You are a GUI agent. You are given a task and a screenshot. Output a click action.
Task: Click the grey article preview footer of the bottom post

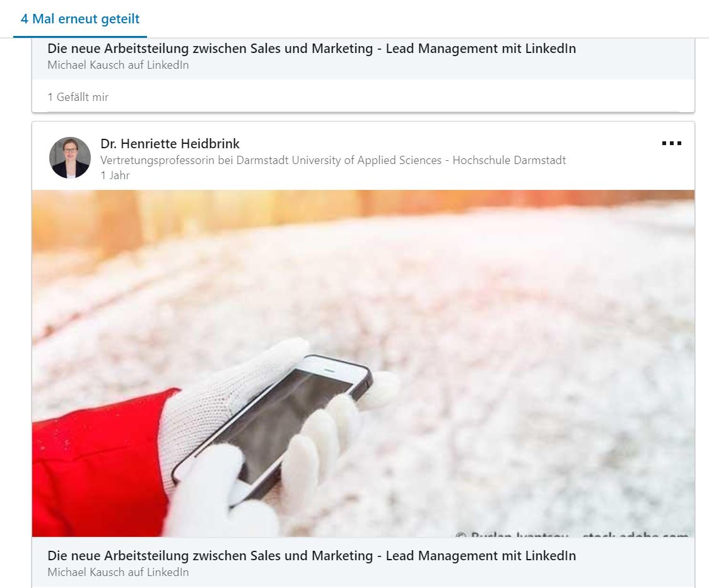pyautogui.click(x=363, y=563)
